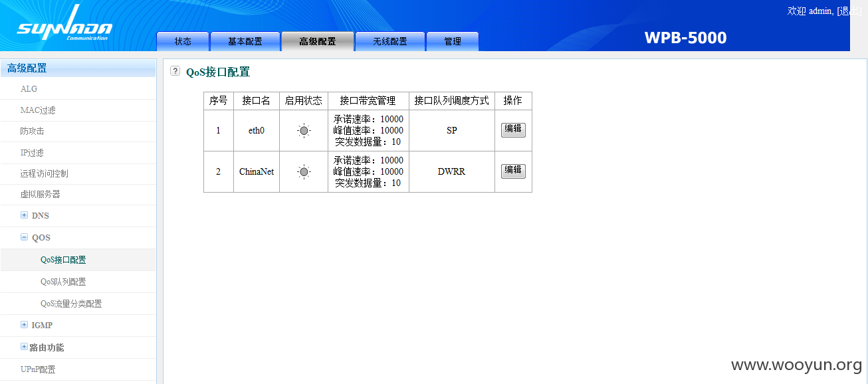The image size is (868, 384).
Task: Click the 接口带宽管理 column header
Action: click(368, 101)
